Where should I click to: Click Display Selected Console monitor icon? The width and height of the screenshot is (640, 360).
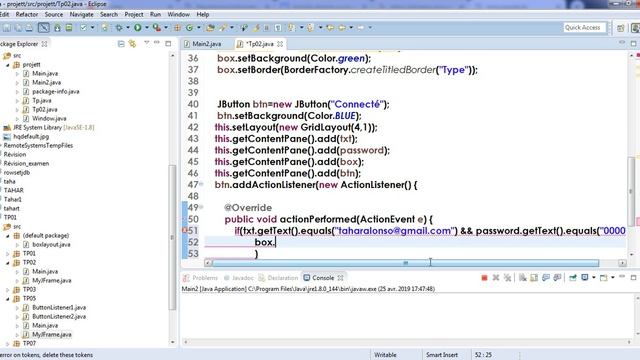(584, 278)
